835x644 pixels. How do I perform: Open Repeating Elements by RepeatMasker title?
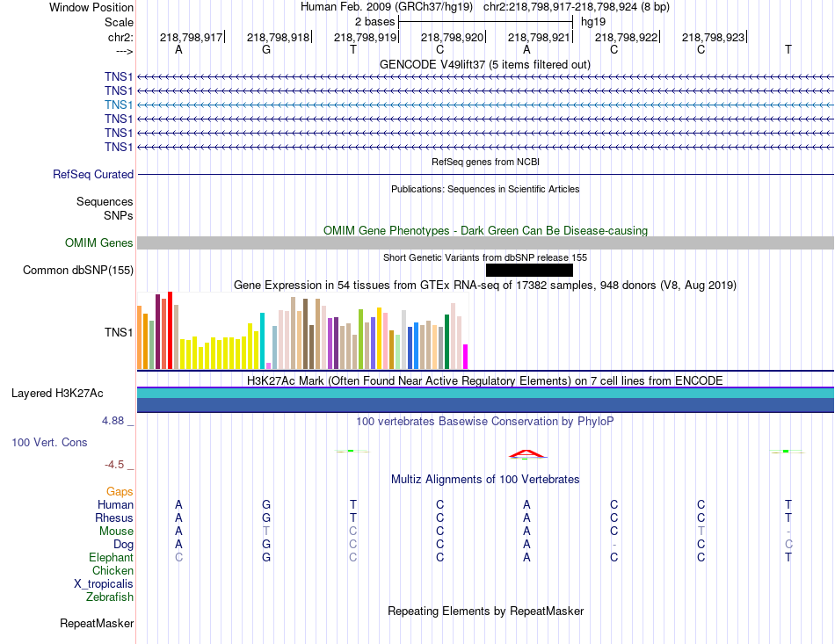pyautogui.click(x=485, y=611)
